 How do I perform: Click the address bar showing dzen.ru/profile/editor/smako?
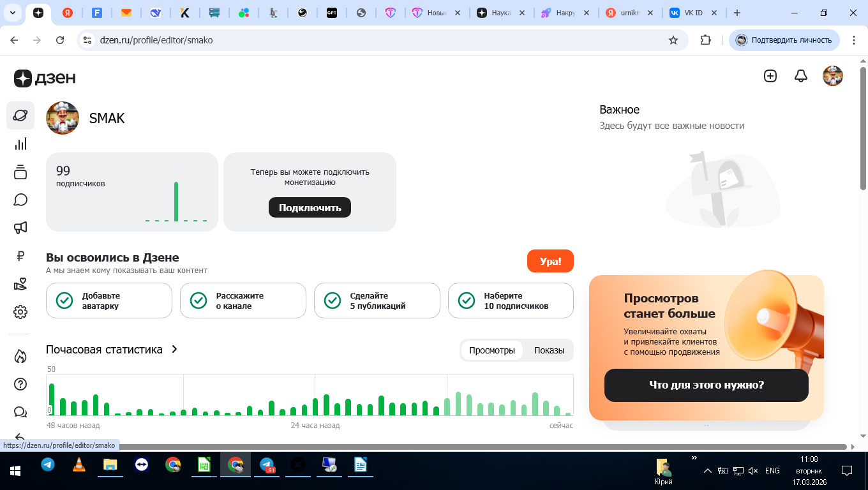click(383, 40)
